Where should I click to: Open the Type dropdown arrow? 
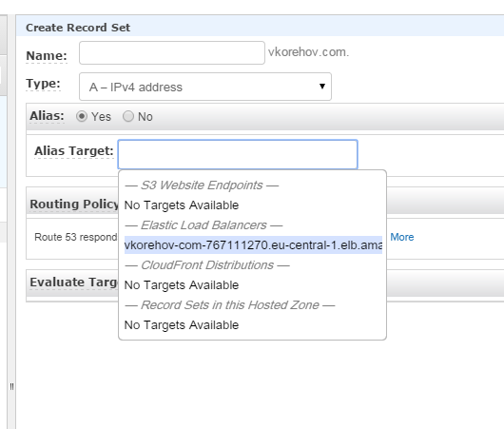coord(322,87)
